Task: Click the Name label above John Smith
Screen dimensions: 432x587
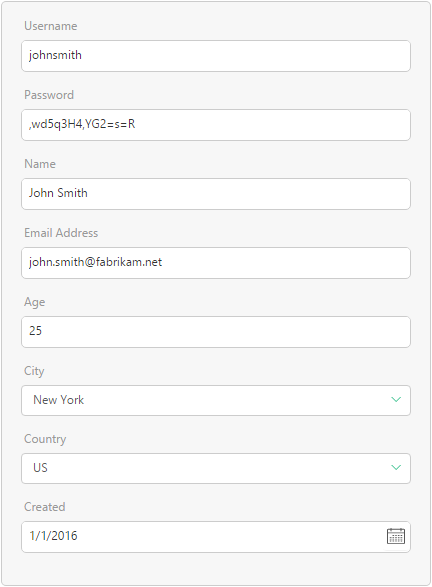Action: 40,164
